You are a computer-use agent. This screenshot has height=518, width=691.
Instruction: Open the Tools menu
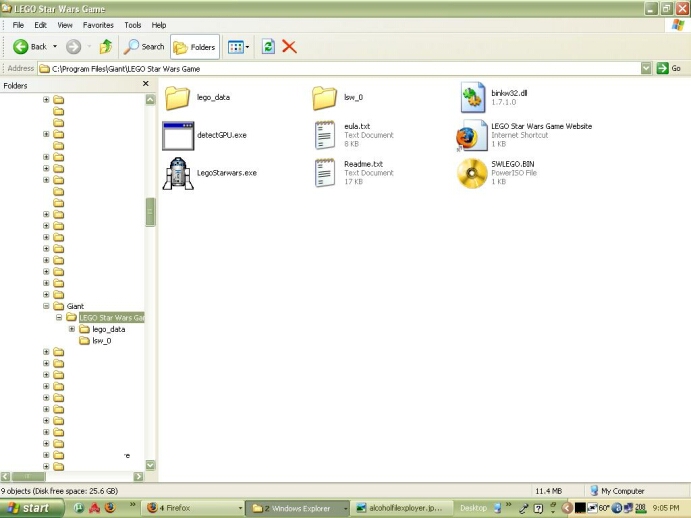133,25
